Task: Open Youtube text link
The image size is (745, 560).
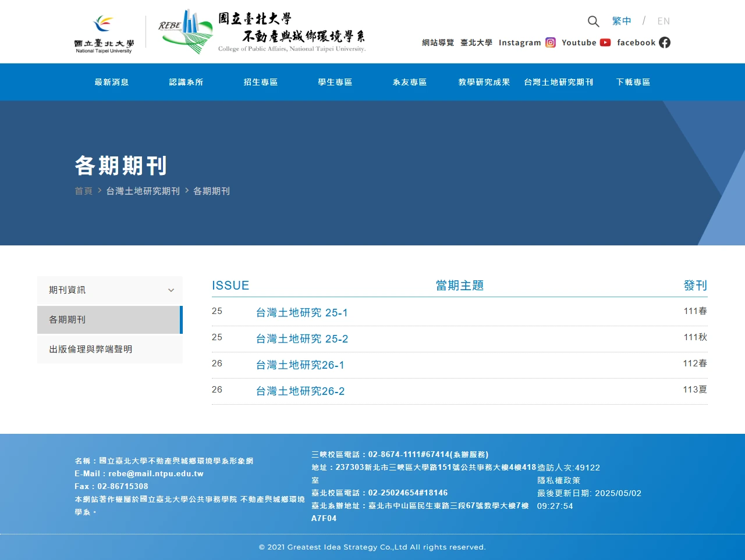Action: [579, 42]
